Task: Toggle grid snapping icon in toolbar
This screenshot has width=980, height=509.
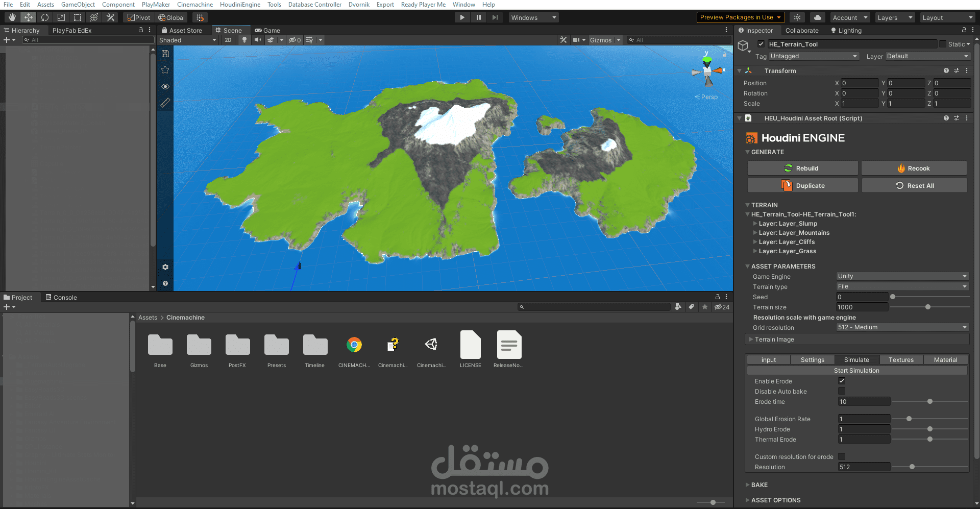Action: coord(200,17)
